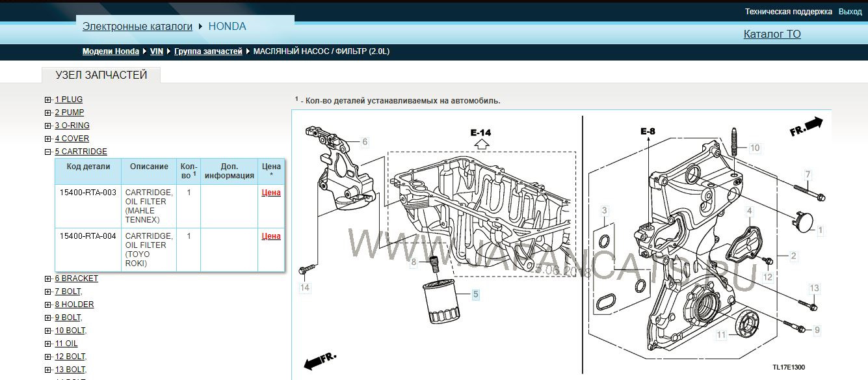Select callout 11 oil seal label

(721, 335)
